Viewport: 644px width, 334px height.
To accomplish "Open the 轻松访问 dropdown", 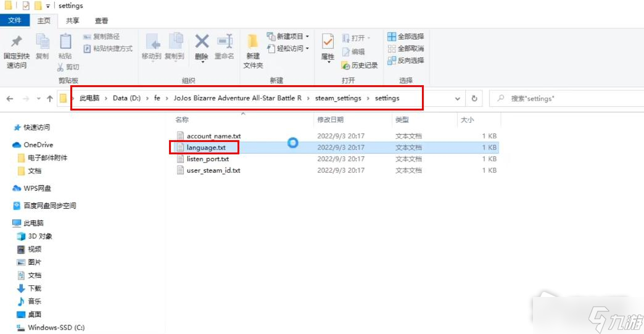I will tap(289, 49).
